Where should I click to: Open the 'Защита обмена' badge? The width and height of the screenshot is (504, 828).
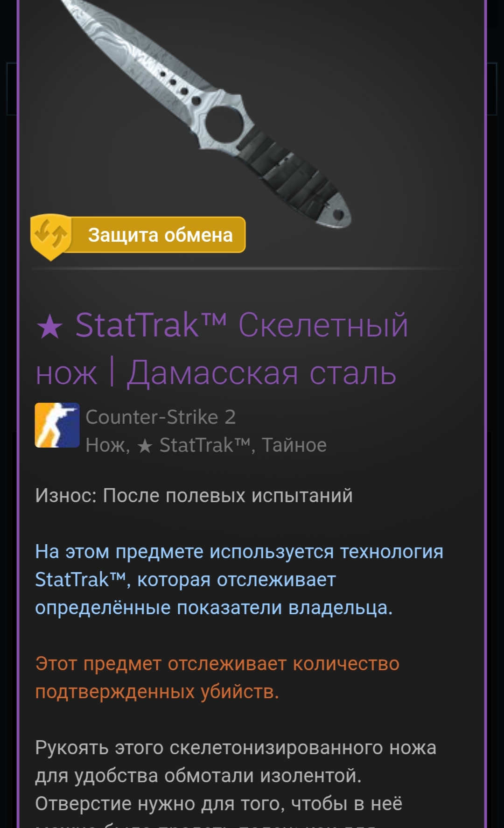(x=138, y=235)
